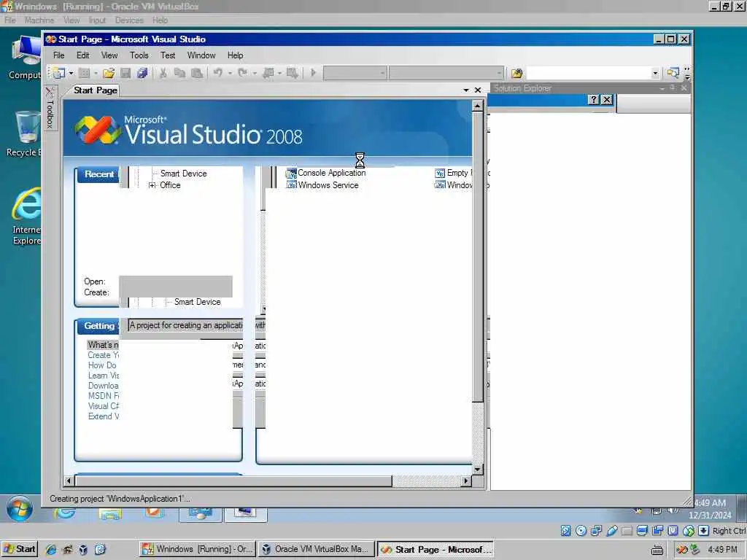Click the Start Page scroll down arrow
747x560 pixels.
(x=477, y=469)
